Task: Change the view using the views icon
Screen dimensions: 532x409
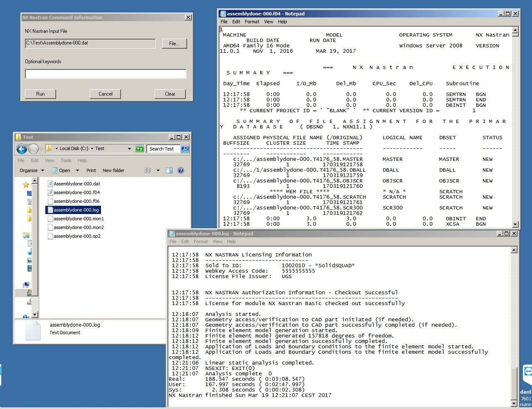Action: pyautogui.click(x=148, y=170)
